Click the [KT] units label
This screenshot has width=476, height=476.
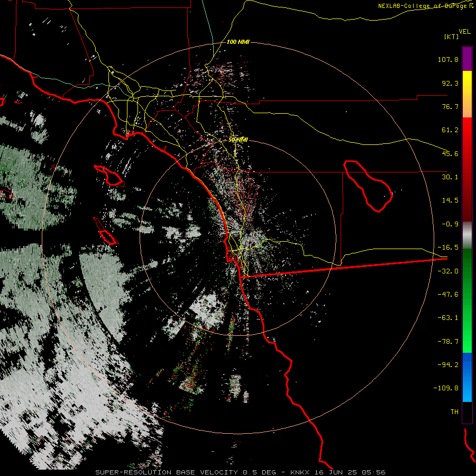[452, 36]
